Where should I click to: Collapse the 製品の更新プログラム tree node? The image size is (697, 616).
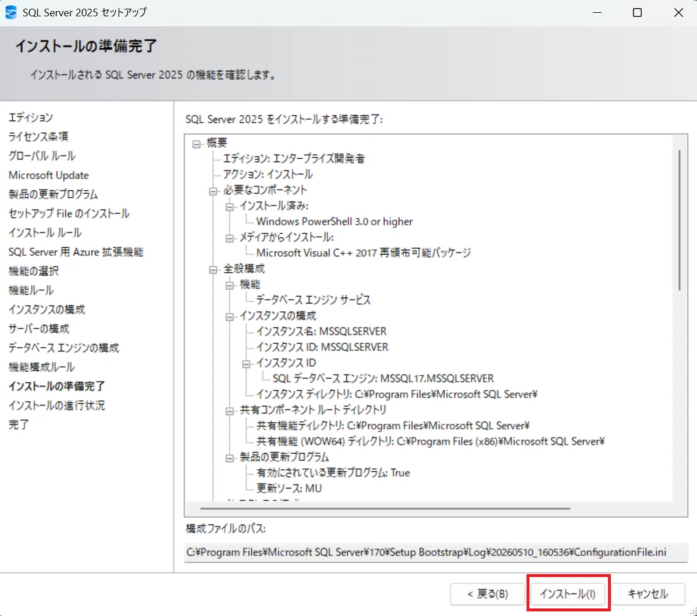coord(229,458)
